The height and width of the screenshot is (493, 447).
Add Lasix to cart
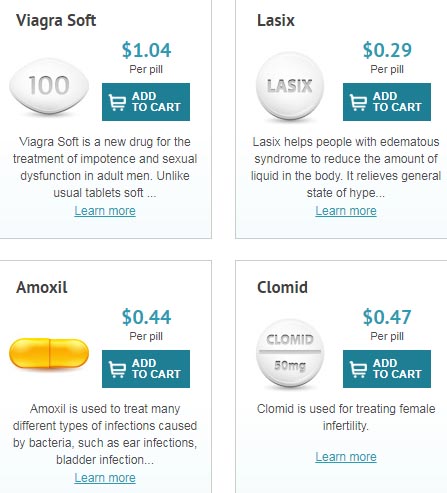click(387, 102)
